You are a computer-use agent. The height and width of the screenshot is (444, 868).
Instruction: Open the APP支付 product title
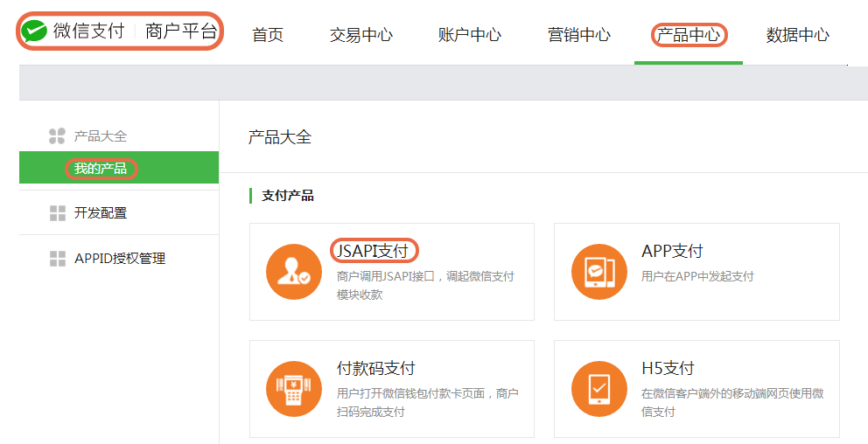[672, 251]
